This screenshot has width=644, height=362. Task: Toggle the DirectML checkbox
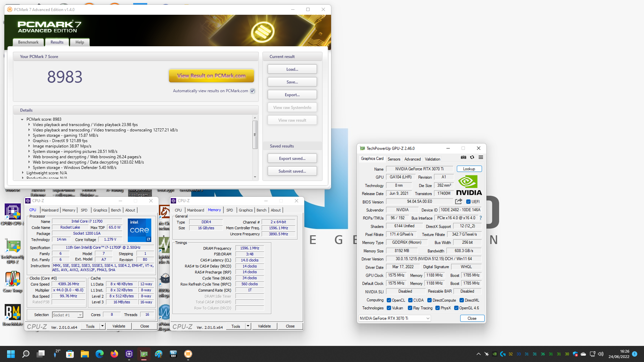pos(462,300)
